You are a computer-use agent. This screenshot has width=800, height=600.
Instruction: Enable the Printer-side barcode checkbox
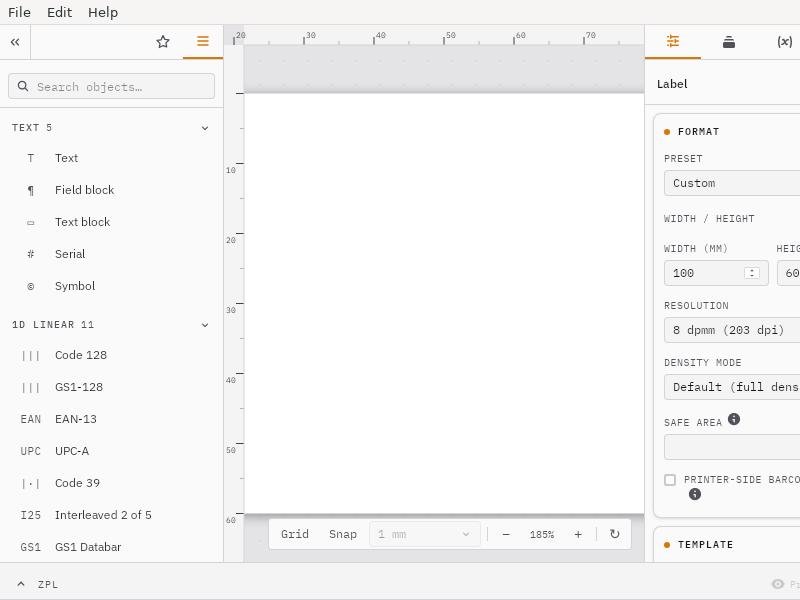tap(670, 480)
